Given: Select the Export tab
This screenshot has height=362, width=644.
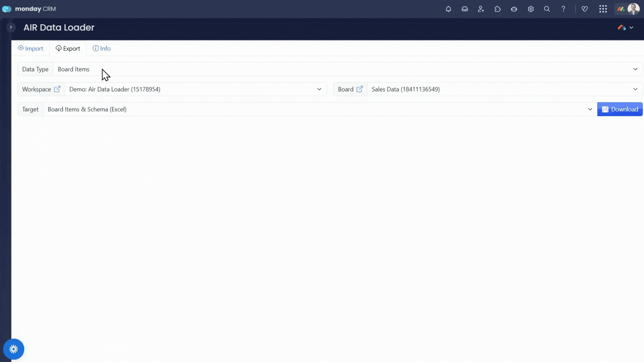Looking at the screenshot, I should [x=68, y=49].
